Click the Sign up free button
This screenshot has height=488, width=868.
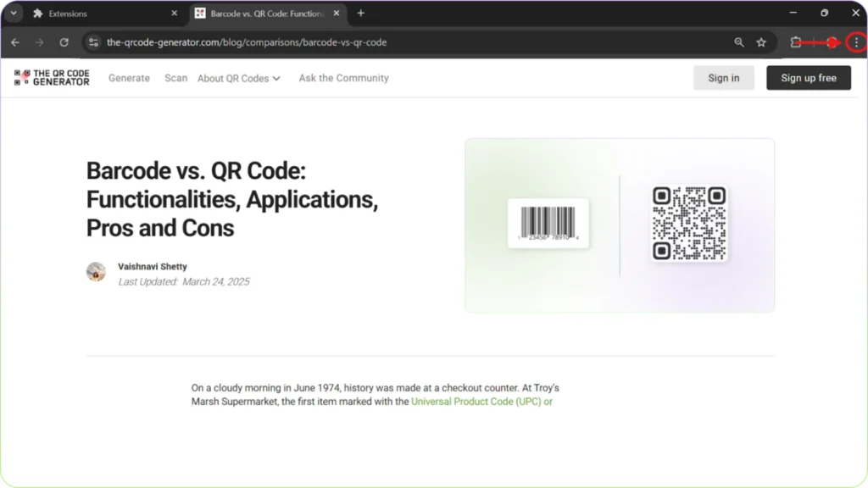point(808,77)
